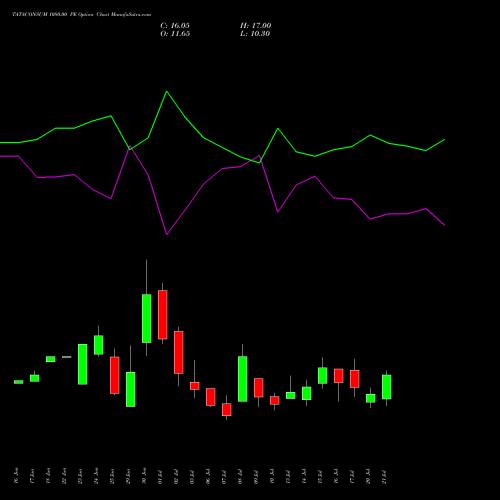Click the magenta indicator line's lowest trough
This screenshot has height=500, width=500.
coord(167,234)
